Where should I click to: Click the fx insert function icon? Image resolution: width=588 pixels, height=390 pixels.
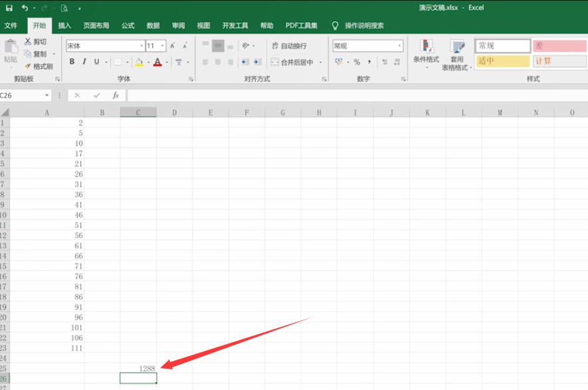click(x=116, y=95)
